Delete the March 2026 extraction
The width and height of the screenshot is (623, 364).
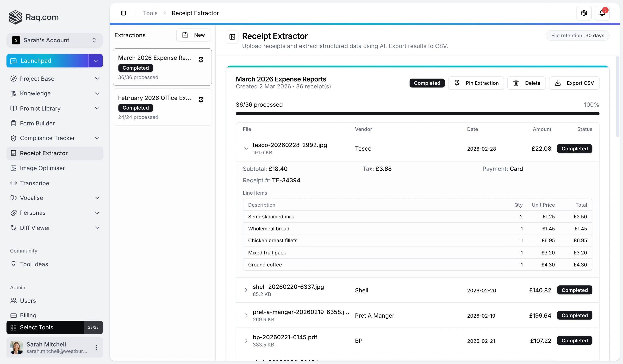pyautogui.click(x=526, y=83)
